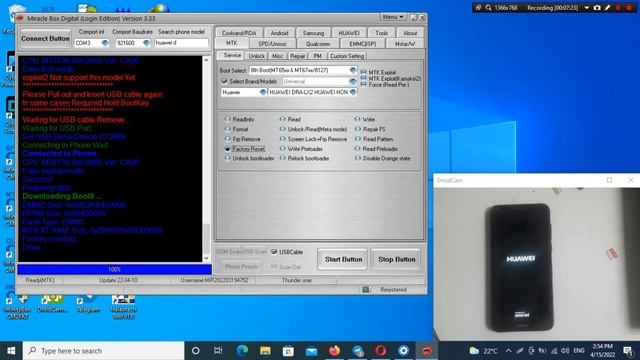Click the Phone Pinouts button
Image resolution: width=640 pixels, height=360 pixels.
tap(241, 267)
